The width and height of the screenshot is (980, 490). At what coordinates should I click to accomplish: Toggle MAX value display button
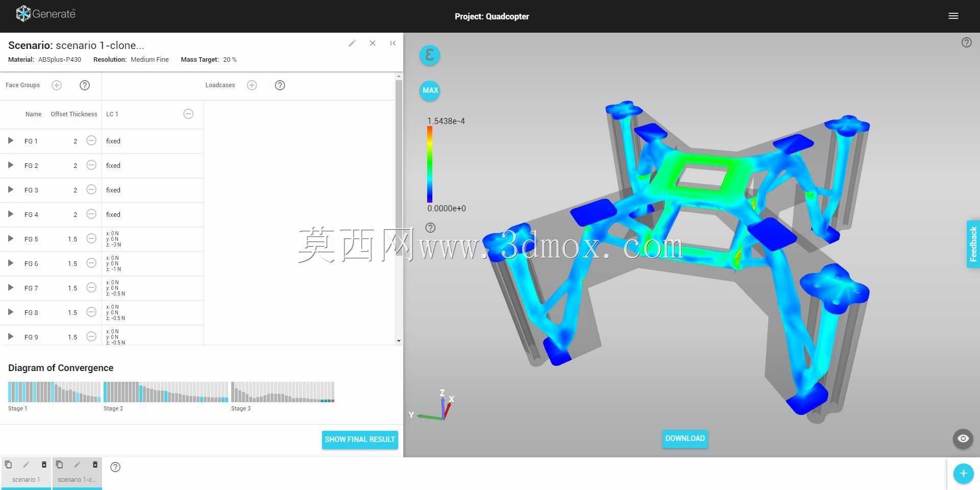[x=430, y=90]
